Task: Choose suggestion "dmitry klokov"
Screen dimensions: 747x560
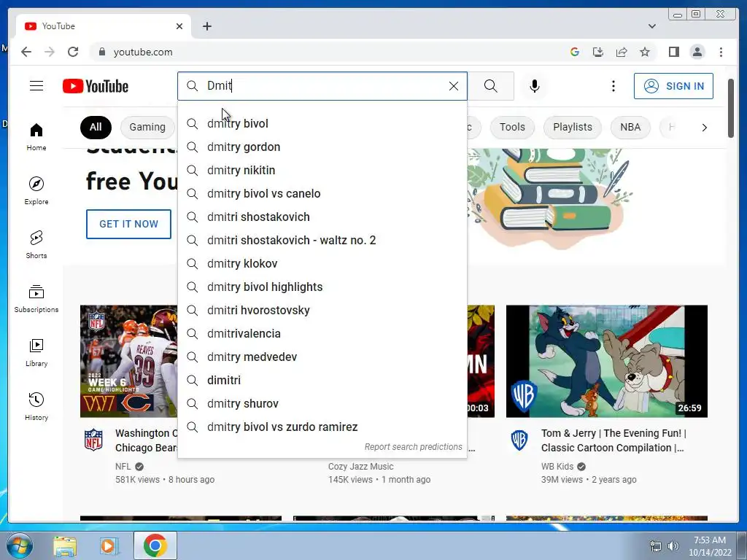Action: (322, 263)
